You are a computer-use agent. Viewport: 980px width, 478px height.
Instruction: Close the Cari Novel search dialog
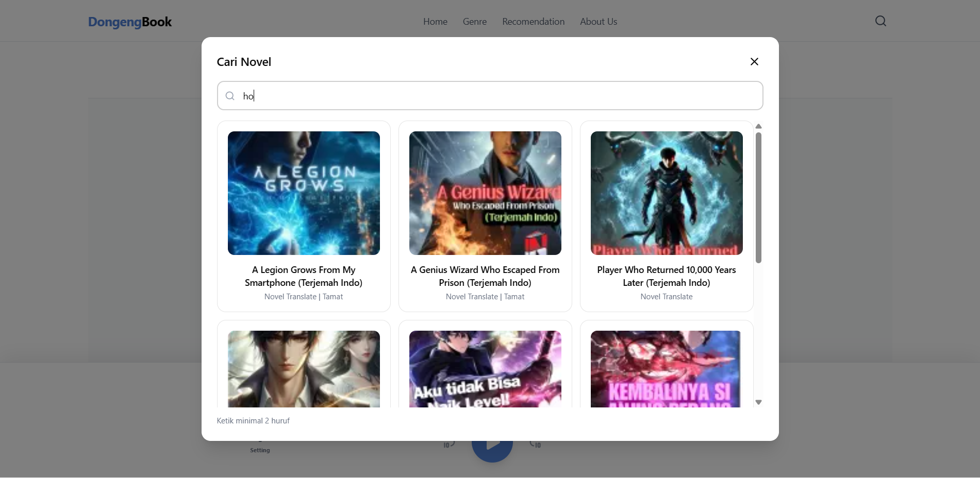point(754,62)
